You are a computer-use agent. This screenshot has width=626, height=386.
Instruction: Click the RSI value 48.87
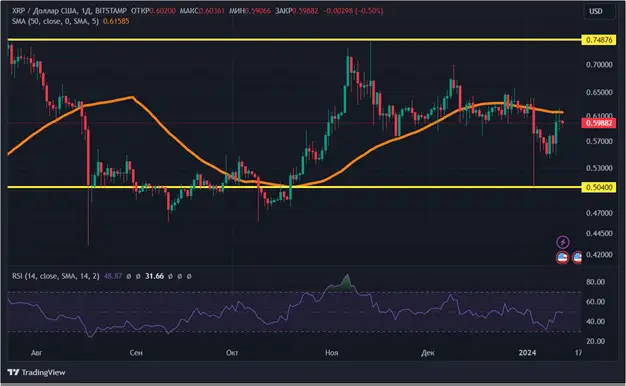113,276
